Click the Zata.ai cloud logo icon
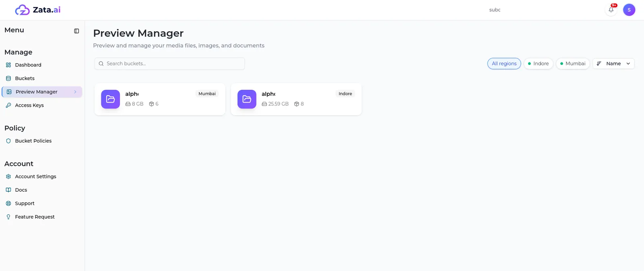The image size is (644, 271). coord(22,10)
